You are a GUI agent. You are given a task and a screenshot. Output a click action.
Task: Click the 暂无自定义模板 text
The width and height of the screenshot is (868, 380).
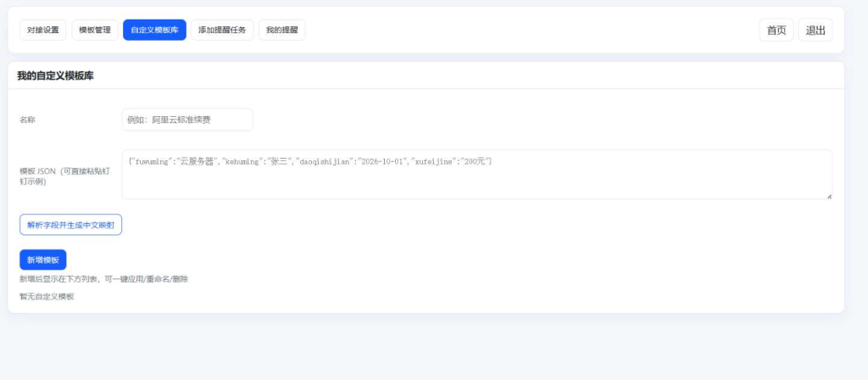47,296
